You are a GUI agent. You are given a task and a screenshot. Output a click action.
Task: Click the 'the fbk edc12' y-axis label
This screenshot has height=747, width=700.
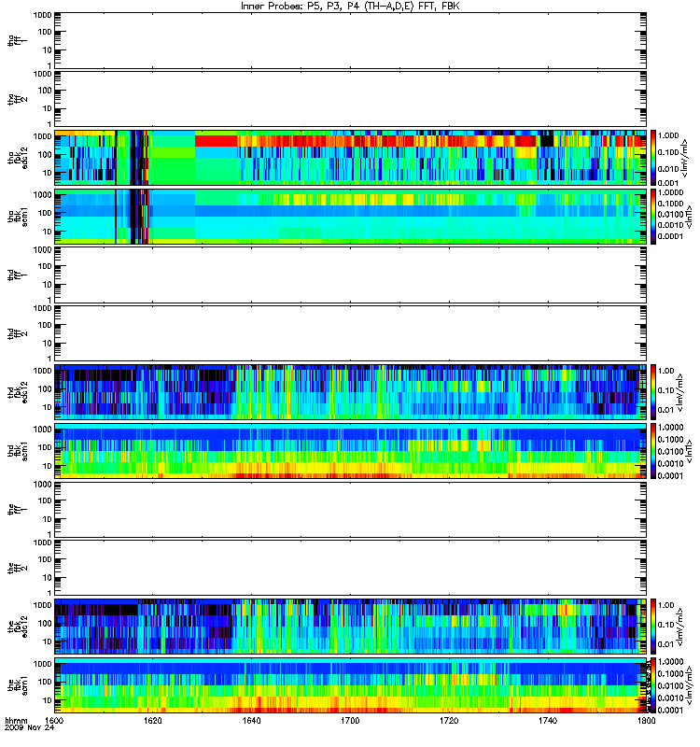click(18, 627)
